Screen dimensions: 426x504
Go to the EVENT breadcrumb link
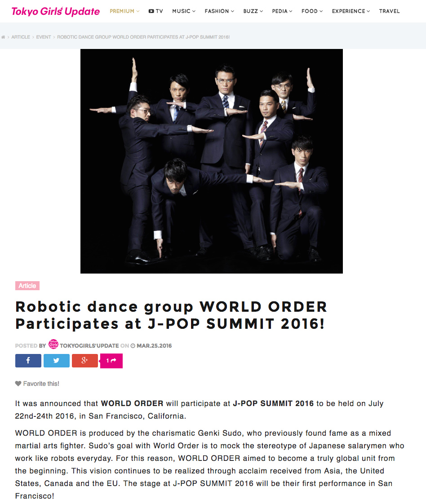coord(44,37)
